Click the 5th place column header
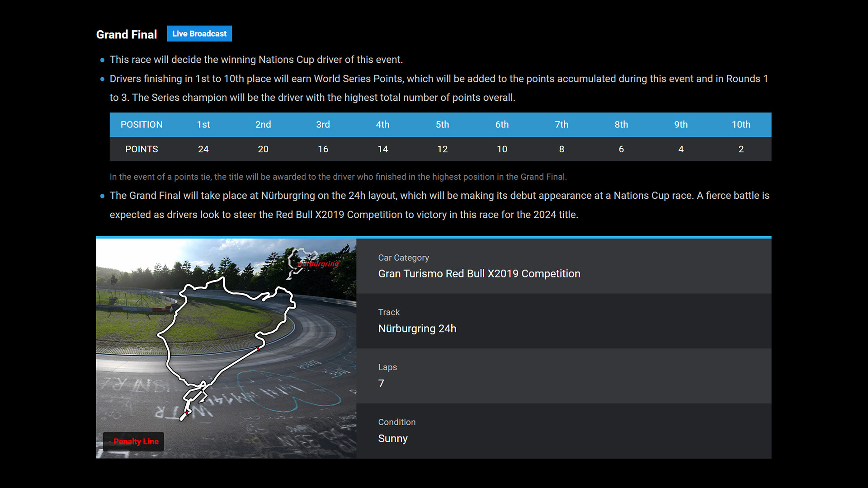The image size is (868, 488). tap(442, 125)
